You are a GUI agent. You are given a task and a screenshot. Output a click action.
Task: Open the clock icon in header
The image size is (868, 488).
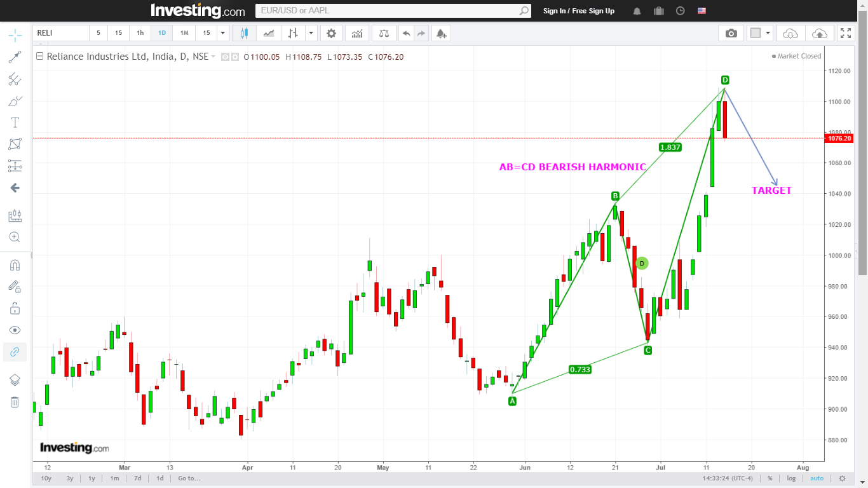click(x=680, y=11)
